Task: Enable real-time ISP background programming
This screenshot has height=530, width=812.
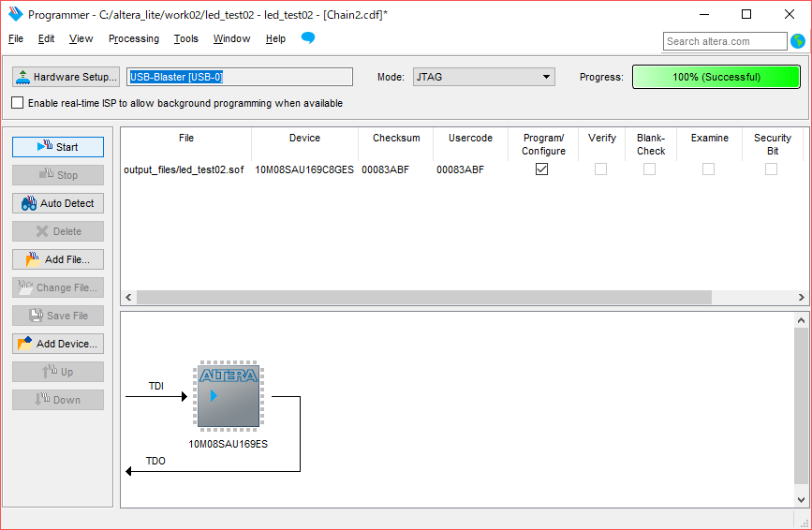Action: coord(18,103)
